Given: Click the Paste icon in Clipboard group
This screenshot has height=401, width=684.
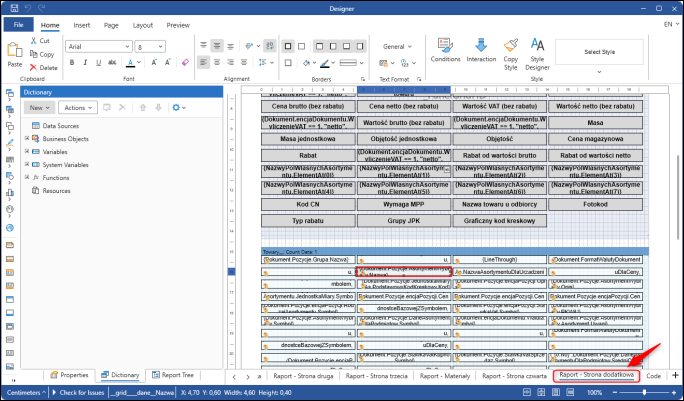Looking at the screenshot, I should pos(15,48).
